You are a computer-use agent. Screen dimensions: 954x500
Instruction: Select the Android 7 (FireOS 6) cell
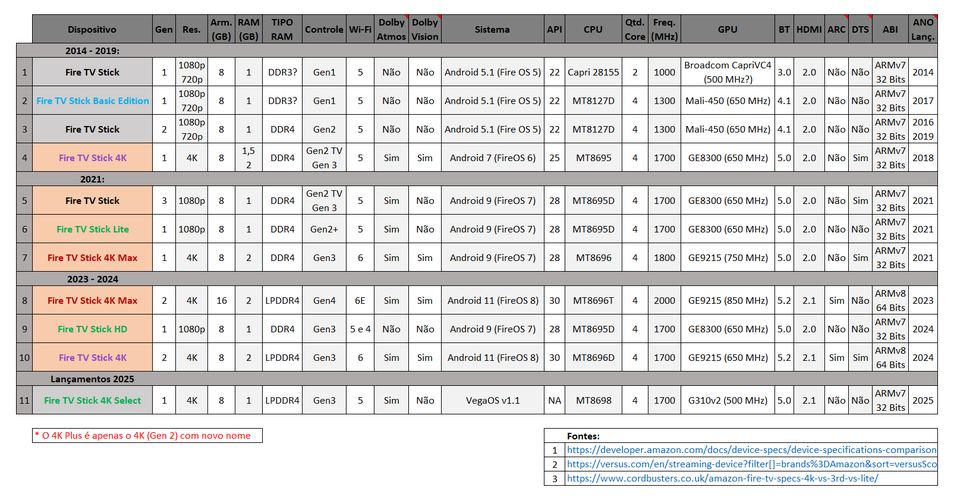pos(492,157)
